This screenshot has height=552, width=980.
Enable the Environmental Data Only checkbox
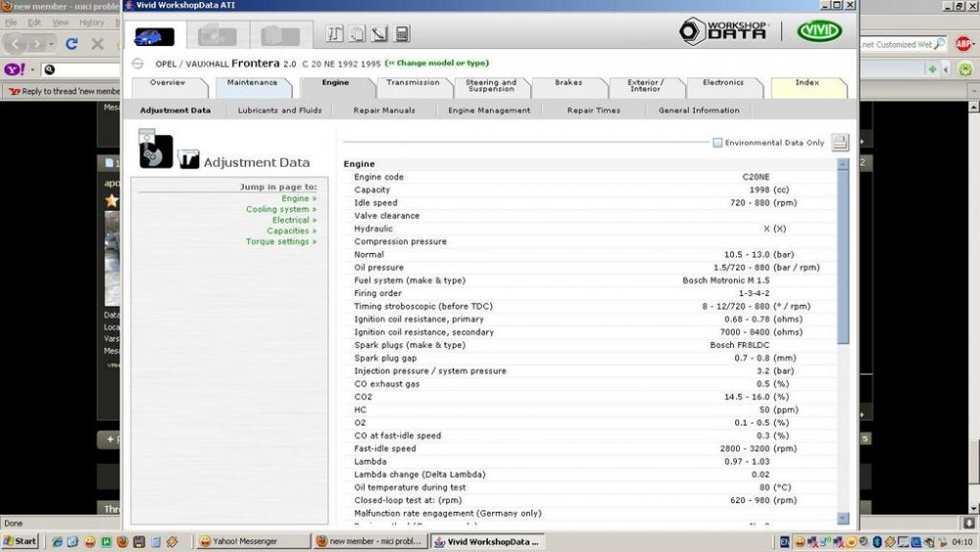pyautogui.click(x=717, y=143)
